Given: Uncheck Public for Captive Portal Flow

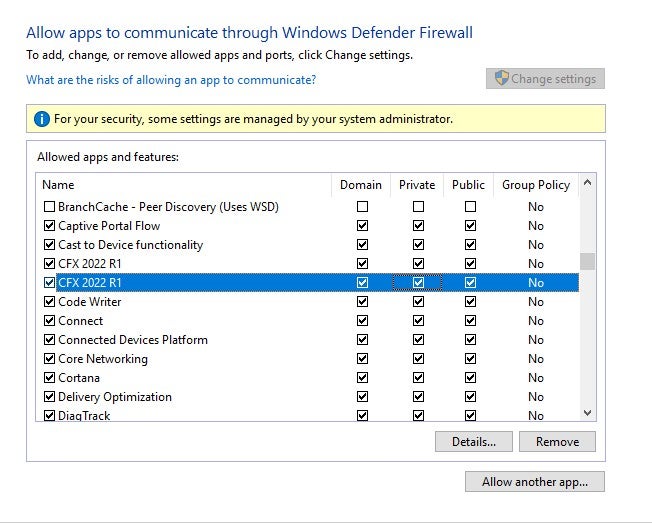Looking at the screenshot, I should (470, 226).
